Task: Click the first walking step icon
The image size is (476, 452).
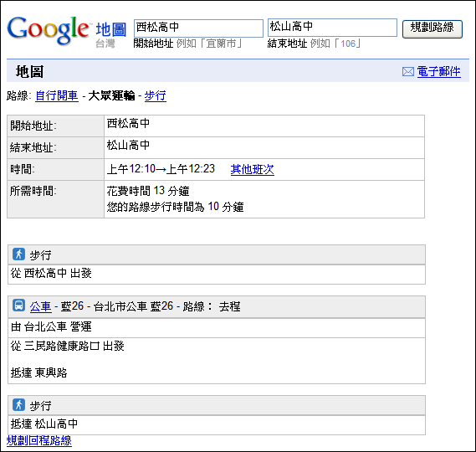Action: [18, 254]
